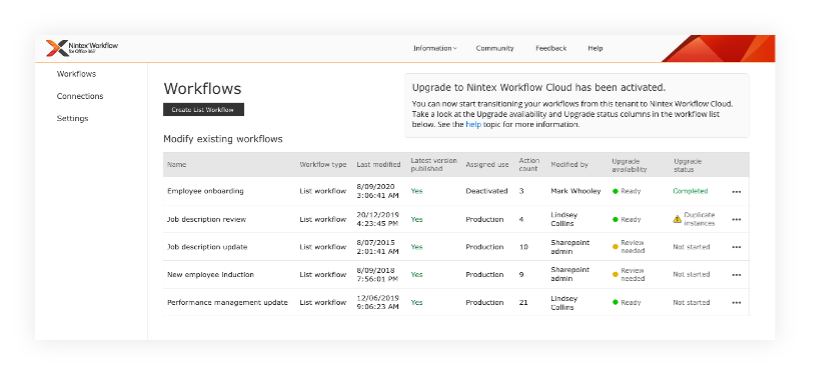Image resolution: width=823 pixels, height=375 pixels.
Task: Click Yes for Employee onboarding published
Action: [417, 191]
